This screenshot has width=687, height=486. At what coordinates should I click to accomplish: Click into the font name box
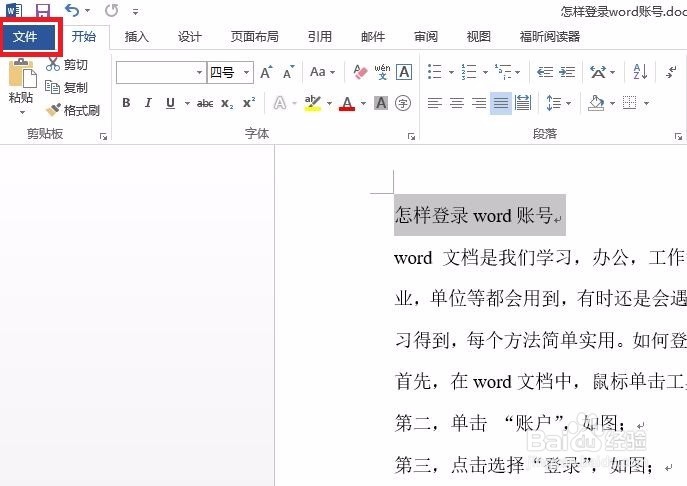pyautogui.click(x=155, y=72)
